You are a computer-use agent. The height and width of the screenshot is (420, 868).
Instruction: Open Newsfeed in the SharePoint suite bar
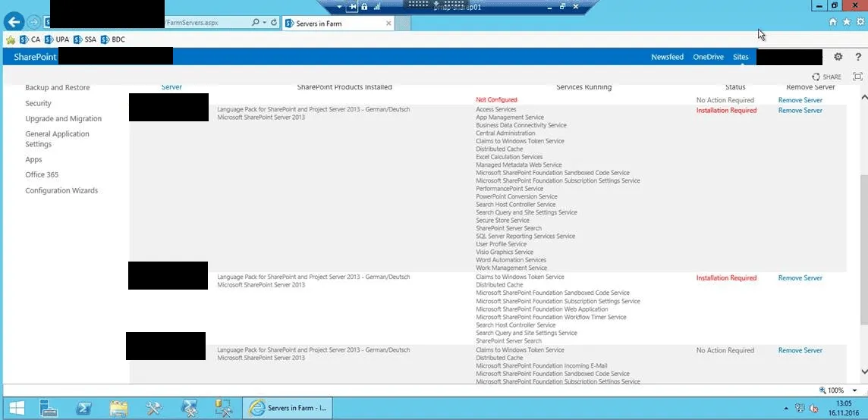click(667, 57)
